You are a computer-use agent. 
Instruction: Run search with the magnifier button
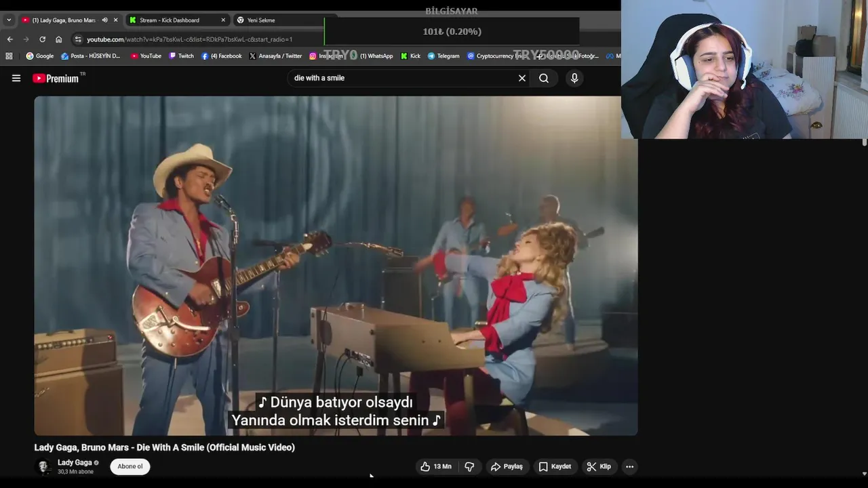tap(544, 78)
